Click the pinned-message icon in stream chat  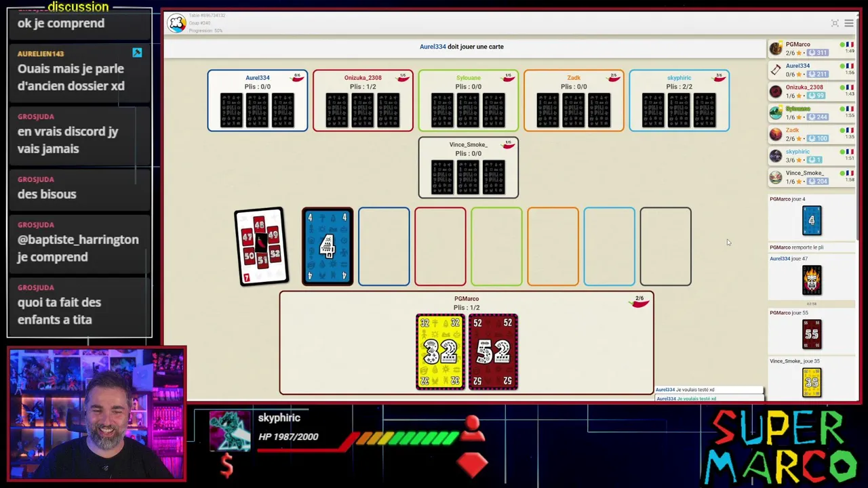point(137,53)
